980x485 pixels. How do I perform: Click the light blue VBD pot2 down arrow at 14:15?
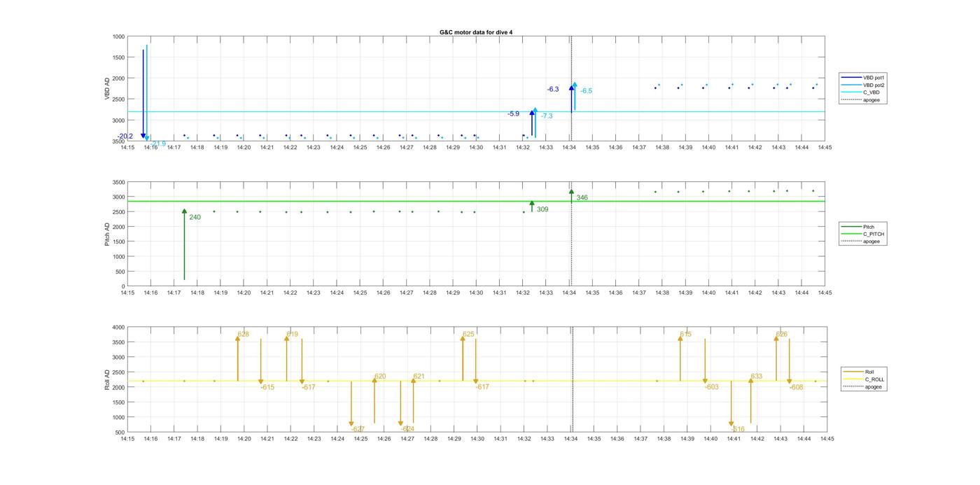pos(147,94)
